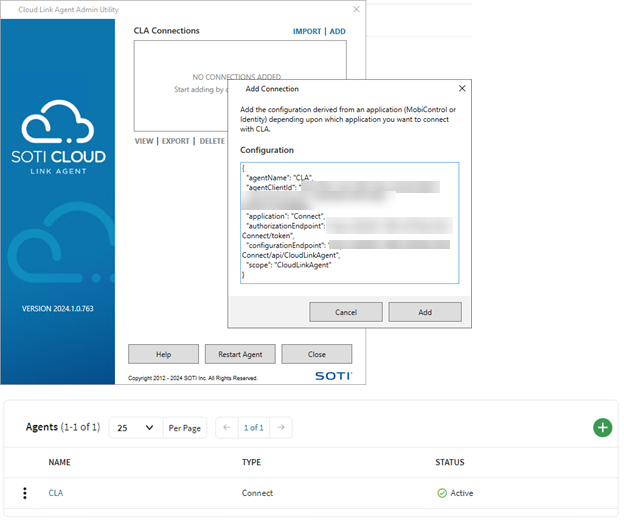The height and width of the screenshot is (521, 624).
Task: Click the EXPORT connection option
Action: (x=175, y=142)
